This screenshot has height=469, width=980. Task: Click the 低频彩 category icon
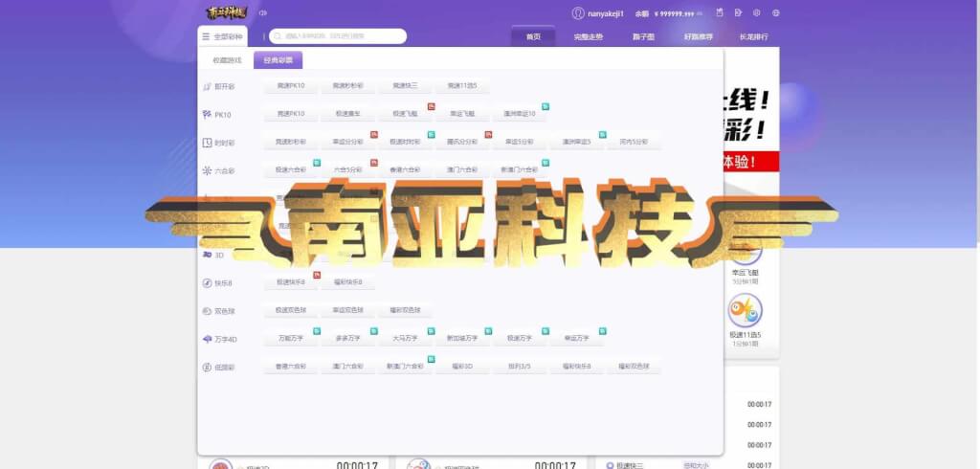tap(207, 368)
